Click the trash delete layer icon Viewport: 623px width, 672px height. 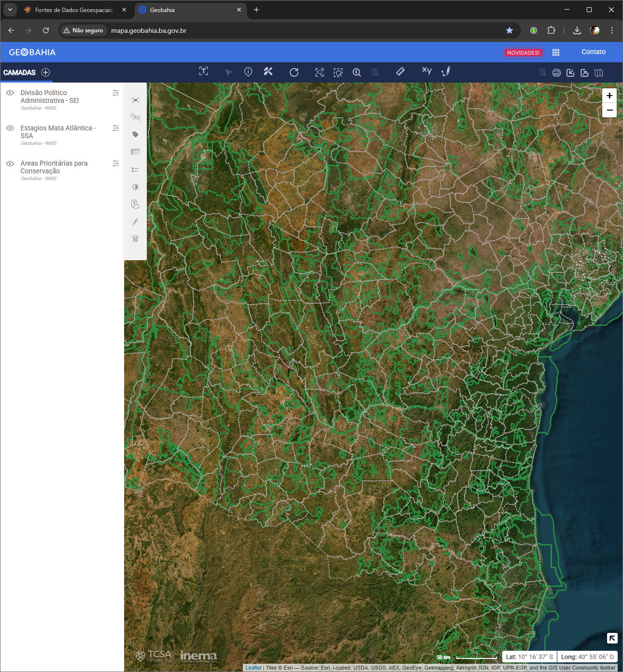click(135, 239)
